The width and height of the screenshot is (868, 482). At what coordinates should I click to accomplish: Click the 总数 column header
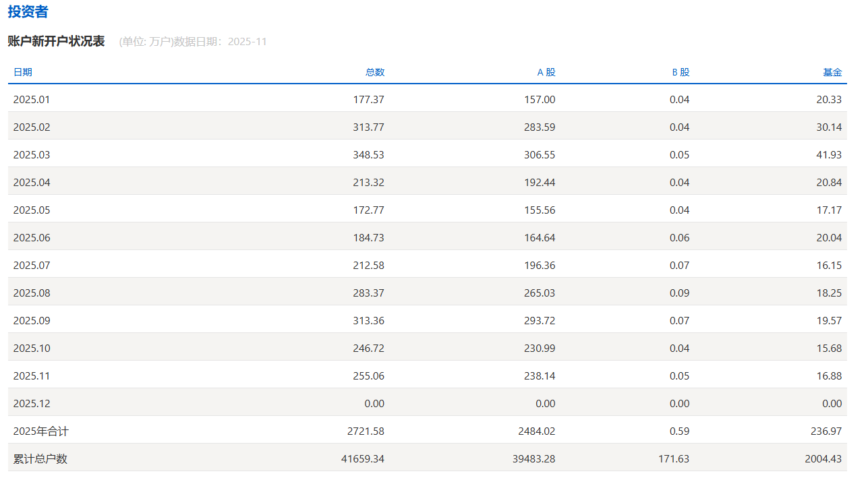[375, 72]
